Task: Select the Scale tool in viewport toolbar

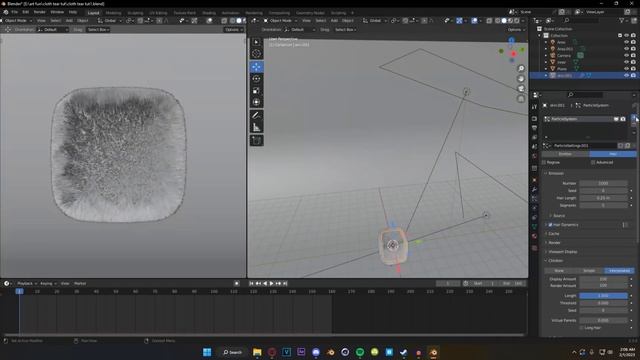Action: click(256, 91)
